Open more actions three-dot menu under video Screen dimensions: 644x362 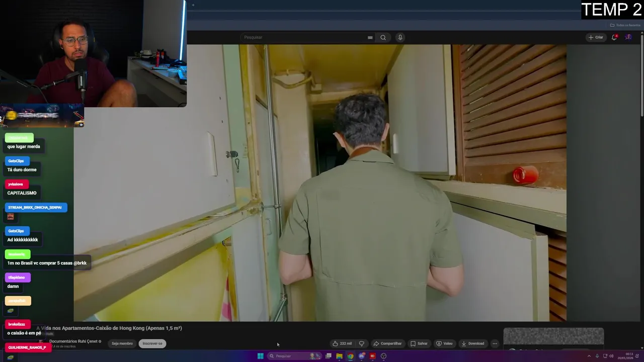pos(495,343)
